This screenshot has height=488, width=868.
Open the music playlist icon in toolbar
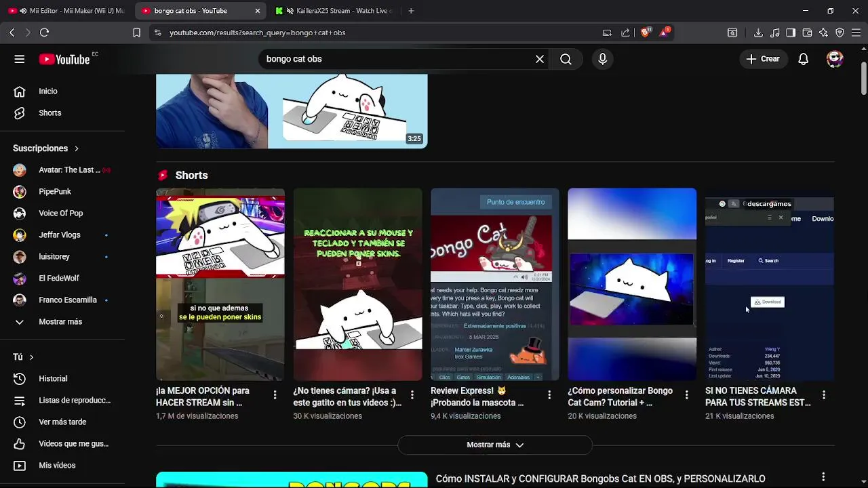pyautogui.click(x=774, y=33)
